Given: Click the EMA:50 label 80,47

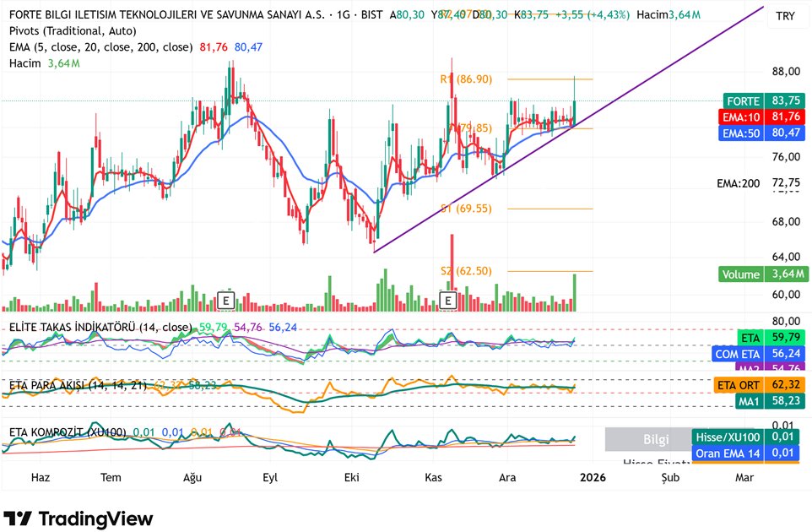Looking at the screenshot, I should pyautogui.click(x=765, y=133).
